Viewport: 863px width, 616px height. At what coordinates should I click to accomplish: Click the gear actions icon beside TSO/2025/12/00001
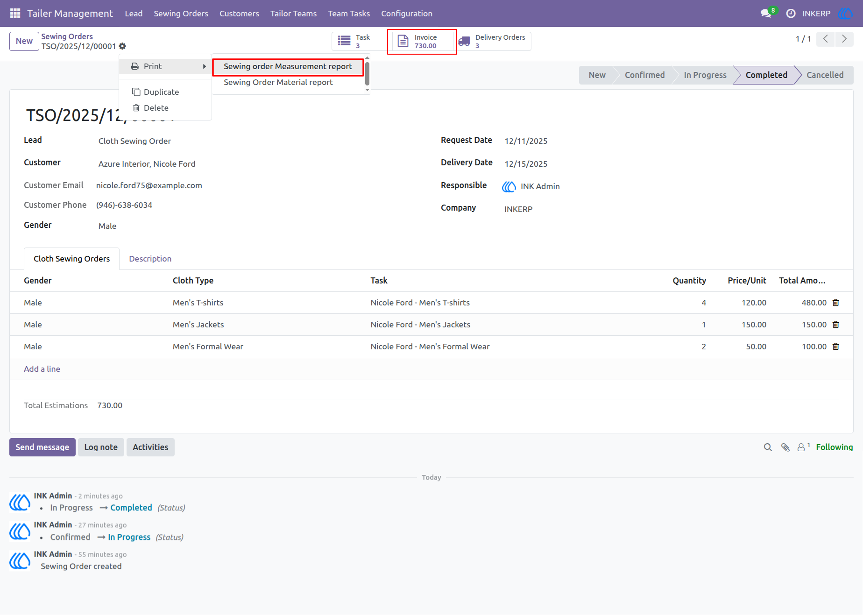[x=122, y=46]
